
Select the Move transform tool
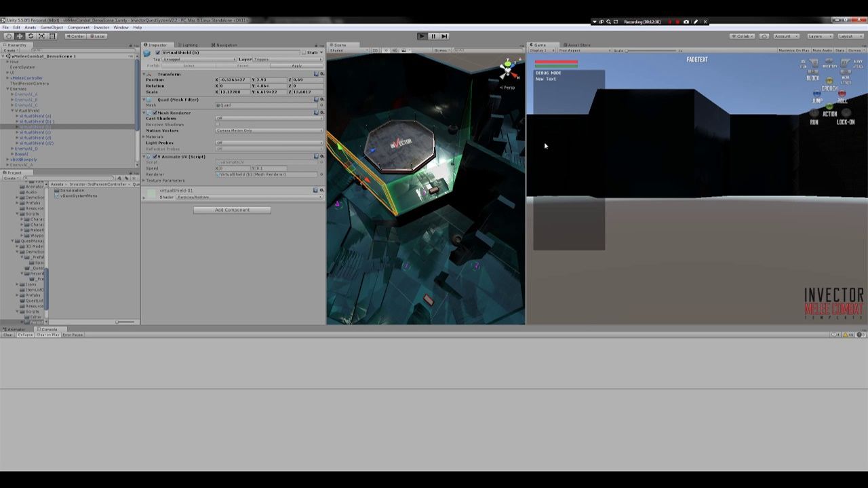pos(19,36)
